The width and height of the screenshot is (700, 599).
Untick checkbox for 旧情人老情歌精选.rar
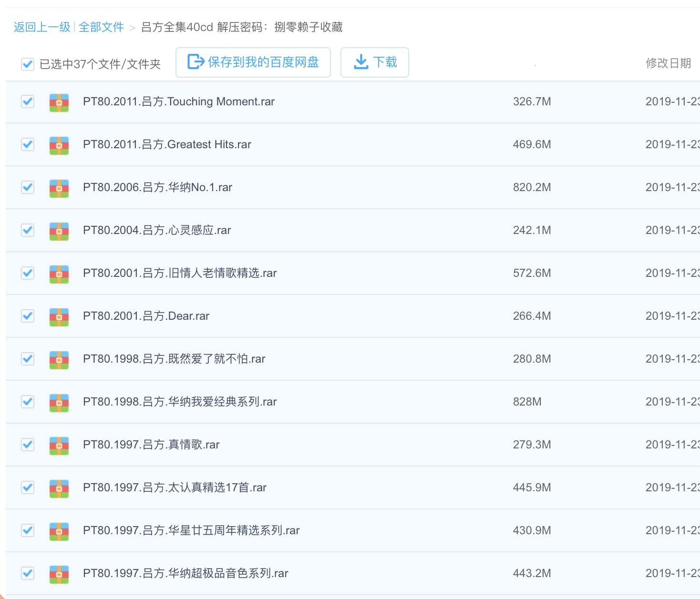pos(28,273)
